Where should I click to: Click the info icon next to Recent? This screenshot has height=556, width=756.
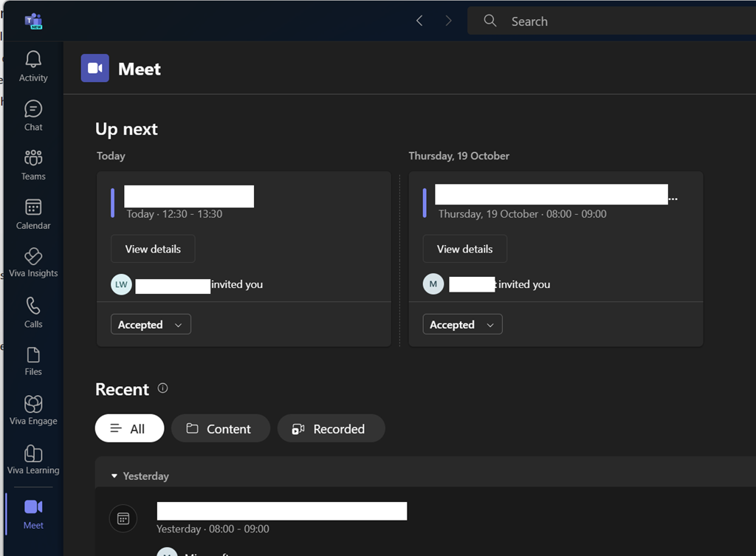[163, 388]
